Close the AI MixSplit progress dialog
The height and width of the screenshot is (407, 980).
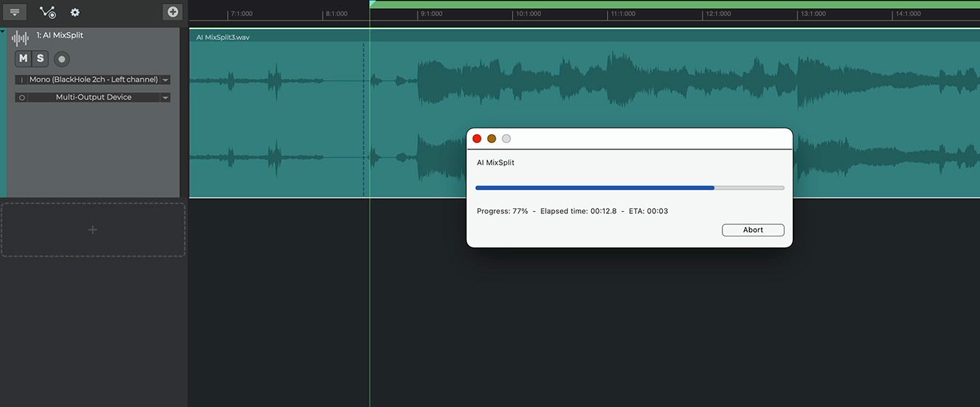tap(477, 139)
